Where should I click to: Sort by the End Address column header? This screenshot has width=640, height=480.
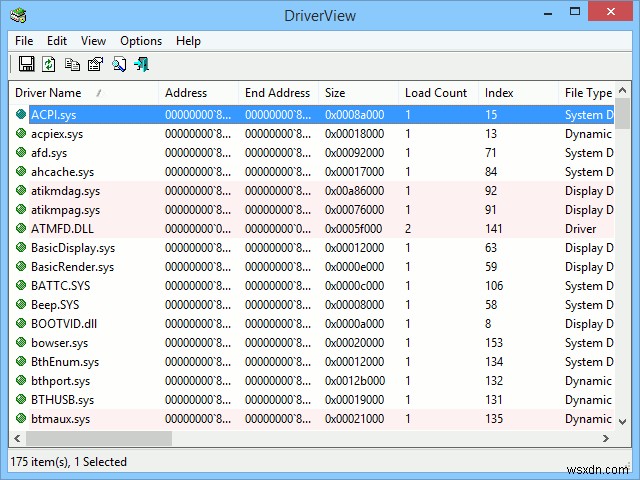tap(278, 93)
